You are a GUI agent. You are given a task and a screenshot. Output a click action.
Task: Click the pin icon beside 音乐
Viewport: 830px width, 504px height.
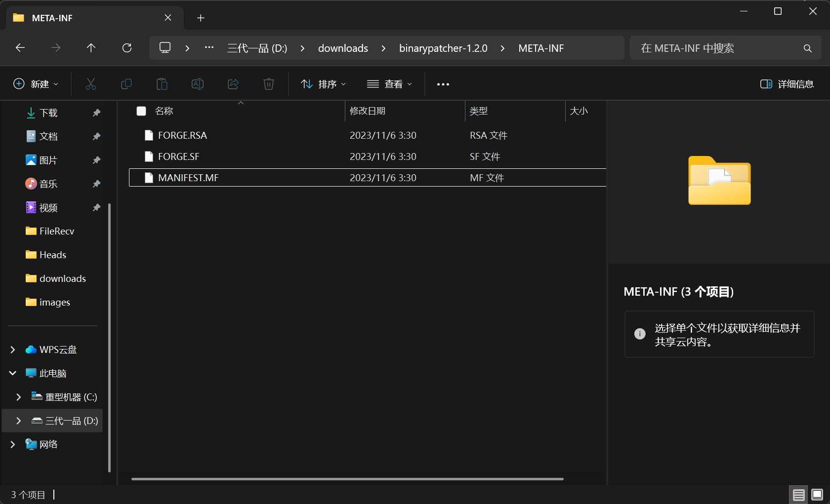96,184
